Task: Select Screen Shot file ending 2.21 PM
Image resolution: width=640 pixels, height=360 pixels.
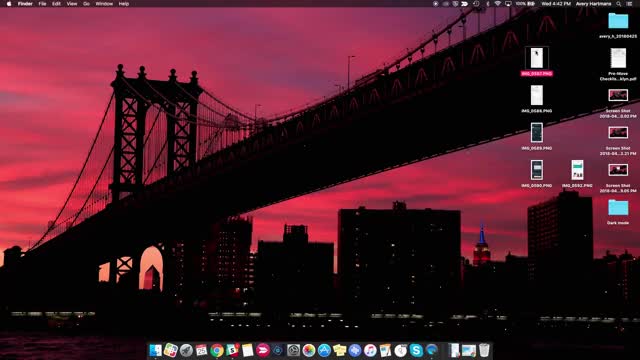Action: (x=618, y=141)
